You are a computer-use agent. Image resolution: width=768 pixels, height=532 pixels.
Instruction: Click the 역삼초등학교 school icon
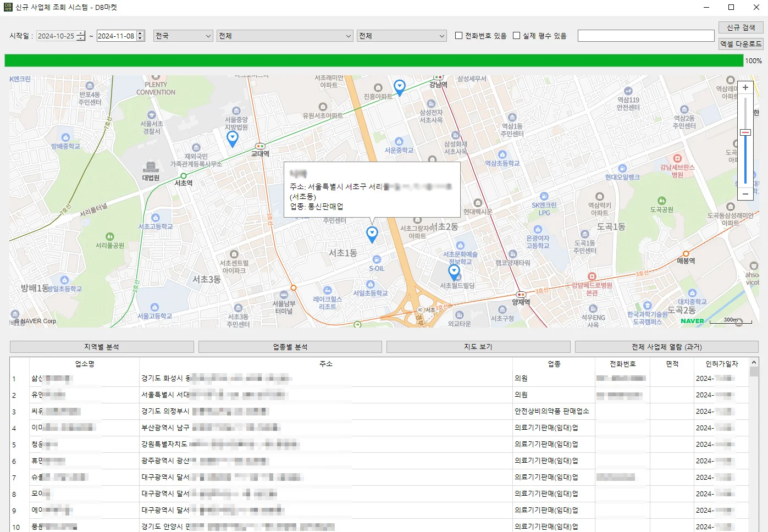(x=502, y=154)
